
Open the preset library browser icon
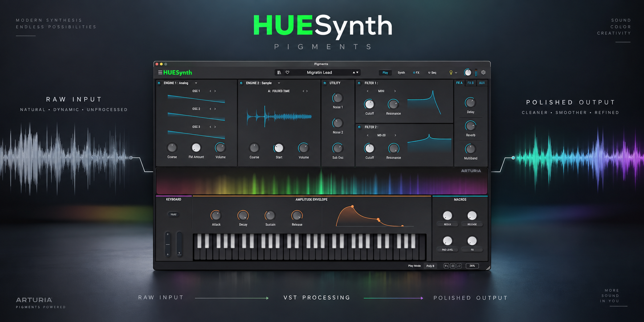pos(279,73)
